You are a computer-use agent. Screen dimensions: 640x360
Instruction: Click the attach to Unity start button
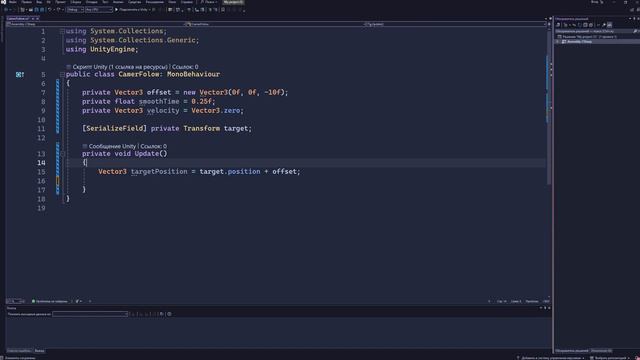[x=133, y=9]
